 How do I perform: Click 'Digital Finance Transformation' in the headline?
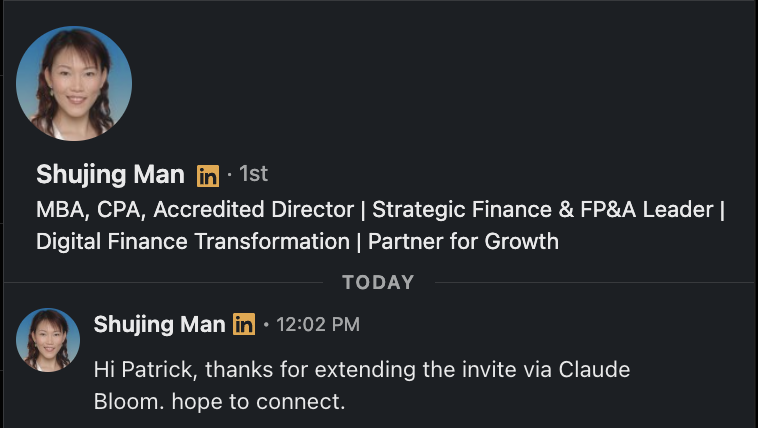point(193,241)
